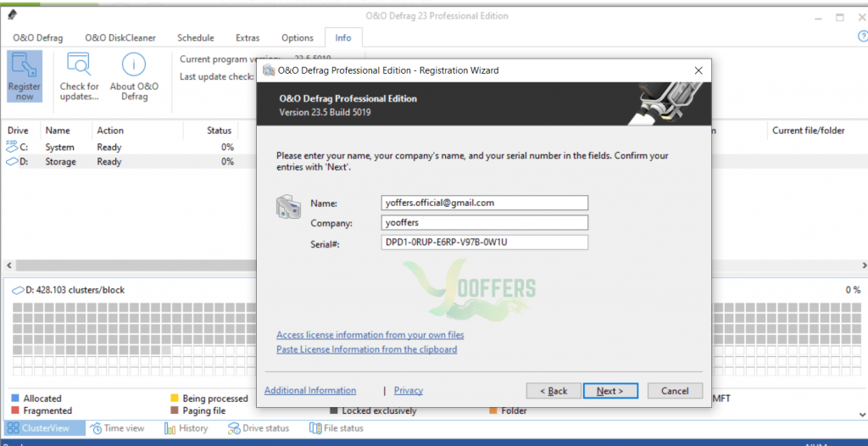
Task: Select the Info tab
Action: [343, 37]
